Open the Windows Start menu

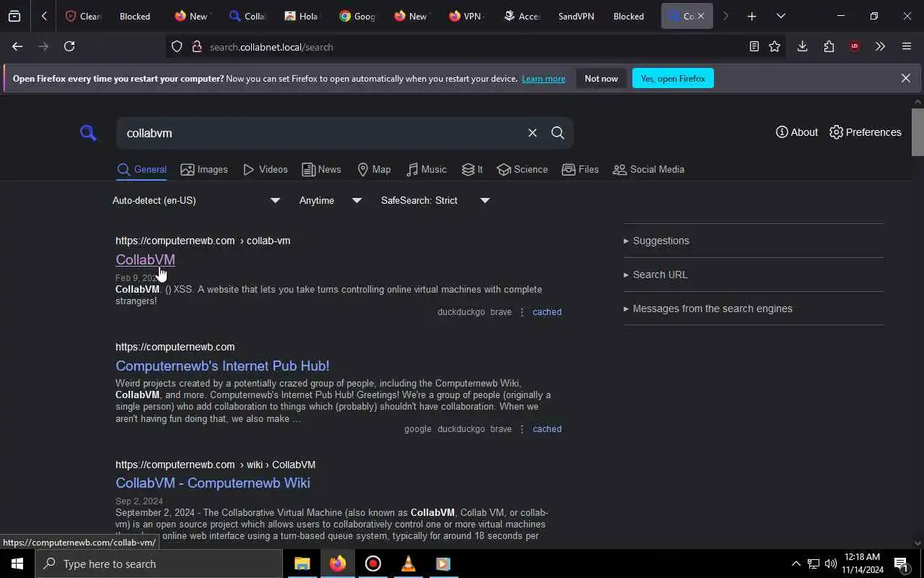coord(17,564)
